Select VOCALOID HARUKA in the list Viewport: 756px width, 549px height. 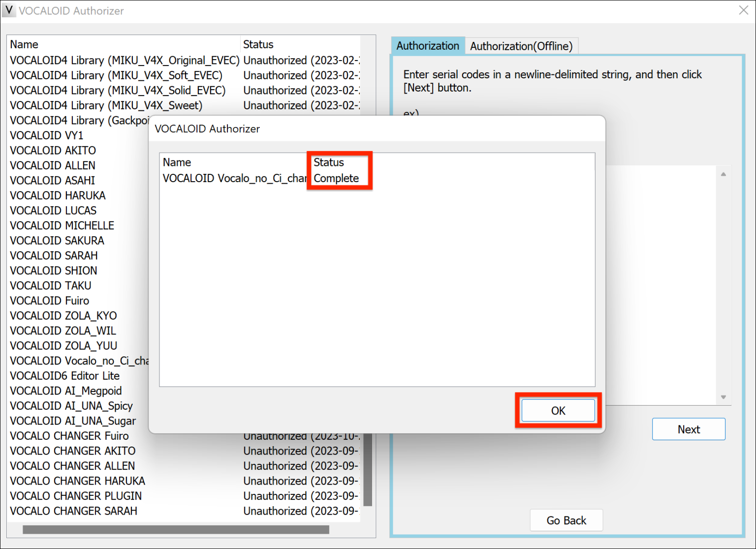tap(57, 195)
